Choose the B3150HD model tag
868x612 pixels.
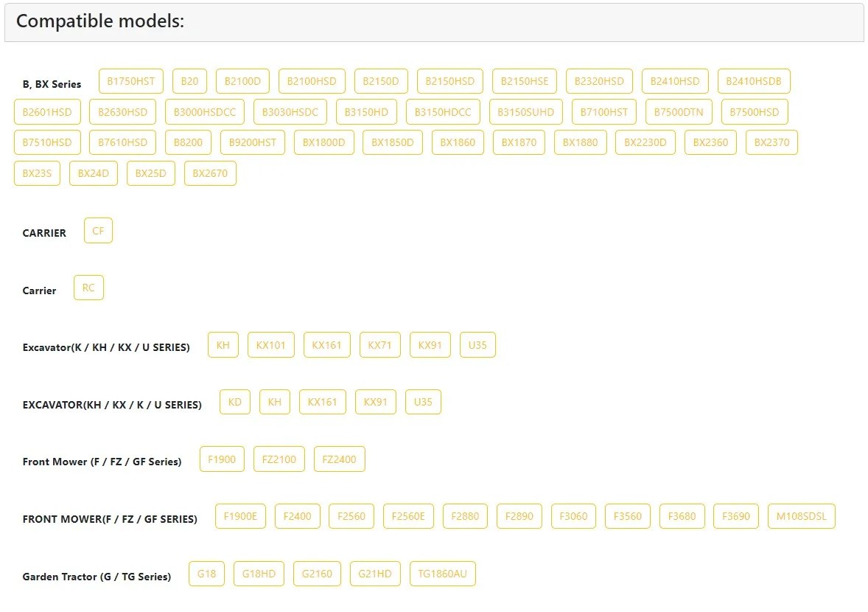(x=366, y=112)
